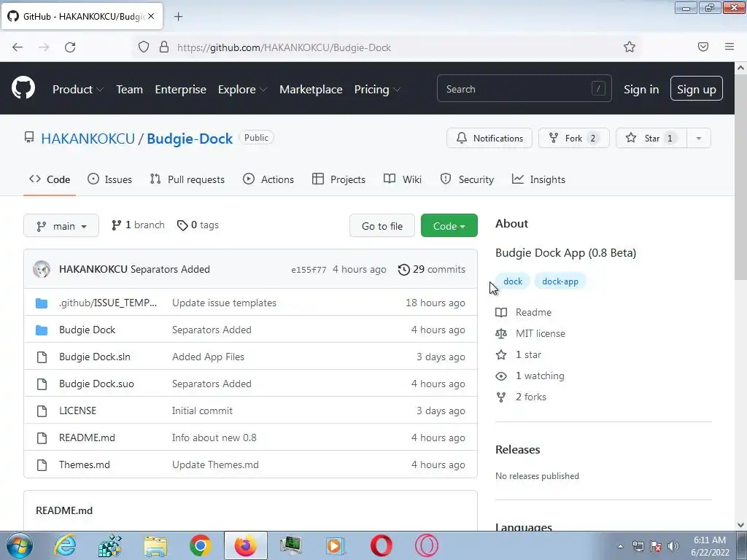The width and height of the screenshot is (747, 560).
Task: Switch to the Projects tab
Action: [x=338, y=179]
